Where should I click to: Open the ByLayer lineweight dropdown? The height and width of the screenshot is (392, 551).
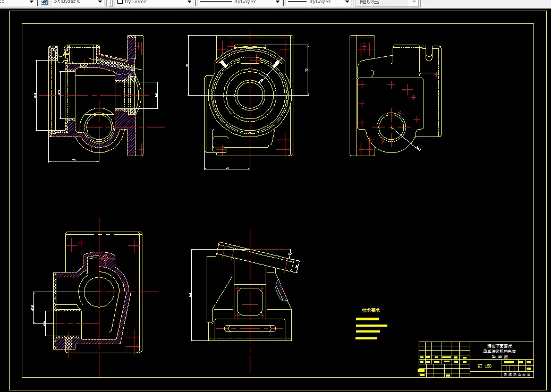pyautogui.click(x=319, y=2)
